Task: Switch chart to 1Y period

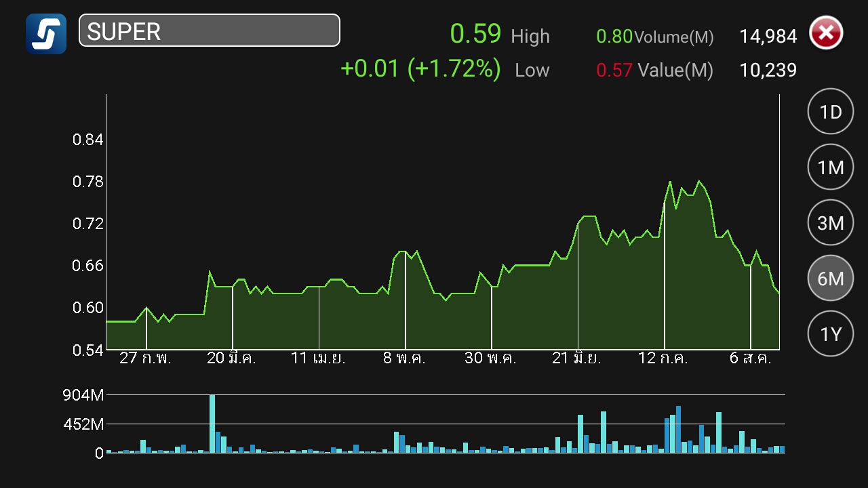Action: [831, 334]
